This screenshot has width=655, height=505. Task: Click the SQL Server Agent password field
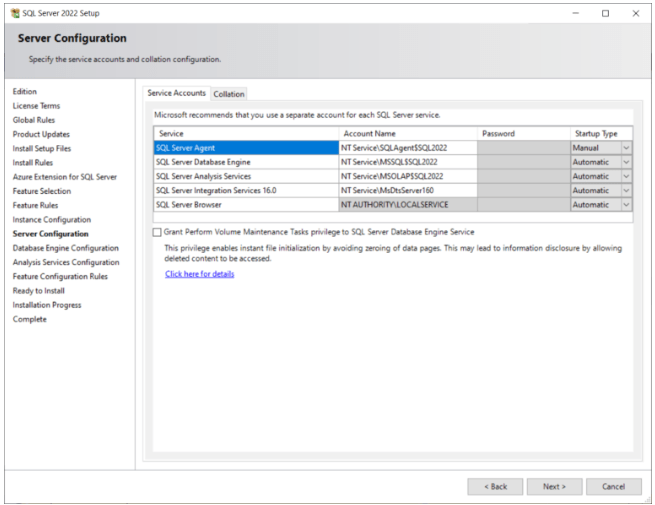click(x=522, y=148)
